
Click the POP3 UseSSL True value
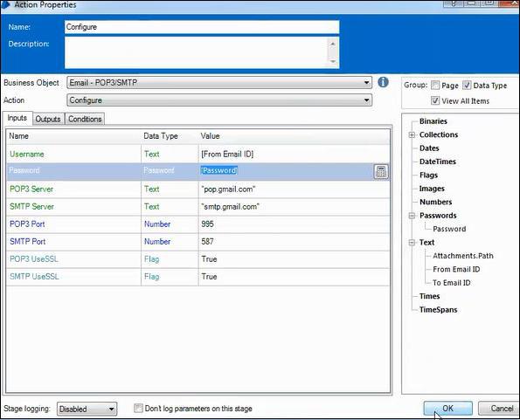pyautogui.click(x=209, y=259)
